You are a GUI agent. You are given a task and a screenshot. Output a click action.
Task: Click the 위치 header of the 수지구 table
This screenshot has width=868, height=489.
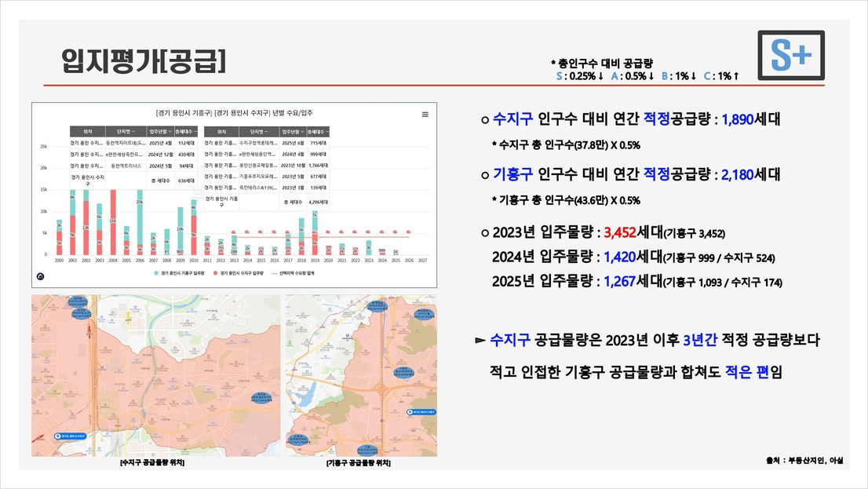click(87, 132)
